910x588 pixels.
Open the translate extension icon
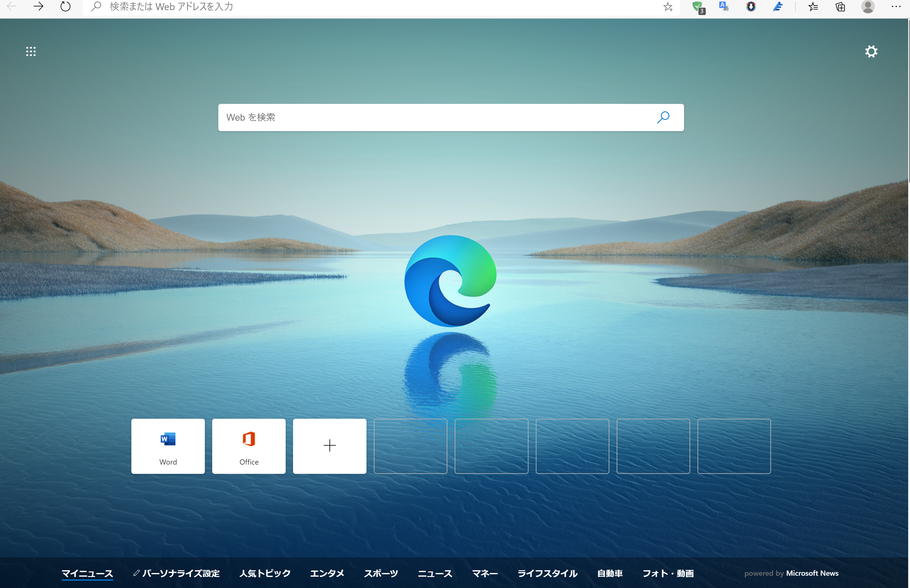tap(723, 6)
